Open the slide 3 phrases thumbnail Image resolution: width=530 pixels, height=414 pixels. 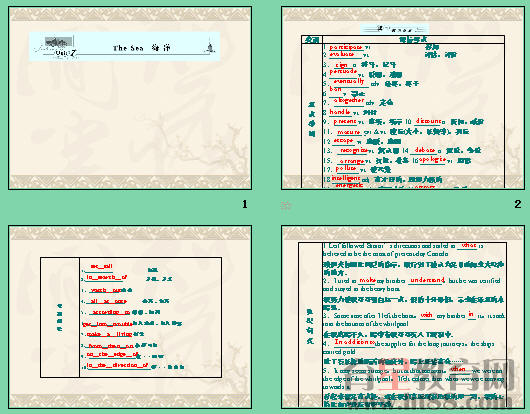pyautogui.click(x=130, y=317)
